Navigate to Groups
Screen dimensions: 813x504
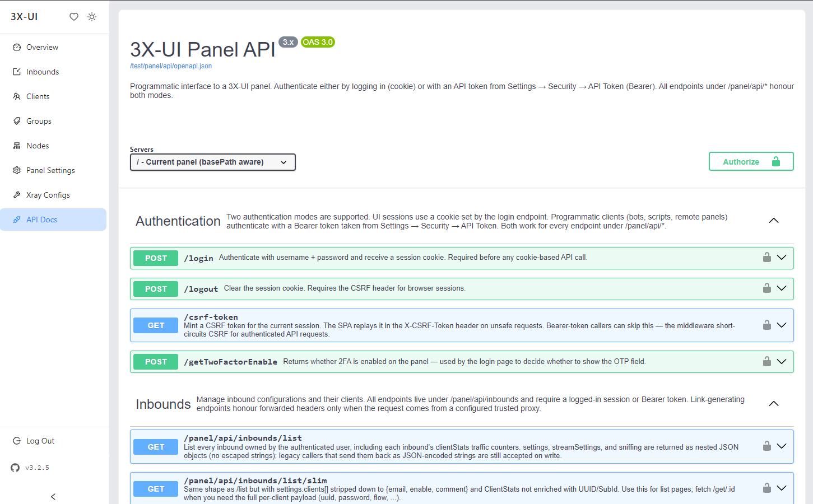[53, 121]
